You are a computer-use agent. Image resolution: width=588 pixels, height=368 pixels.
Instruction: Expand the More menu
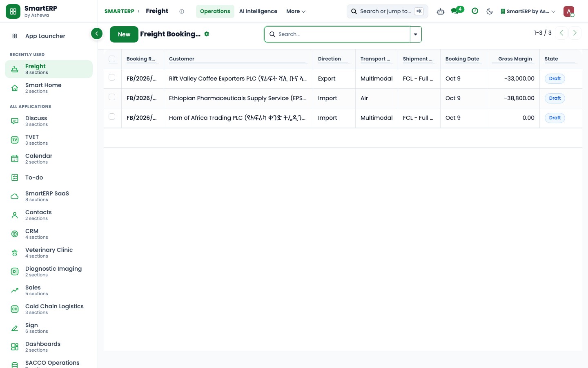click(296, 11)
